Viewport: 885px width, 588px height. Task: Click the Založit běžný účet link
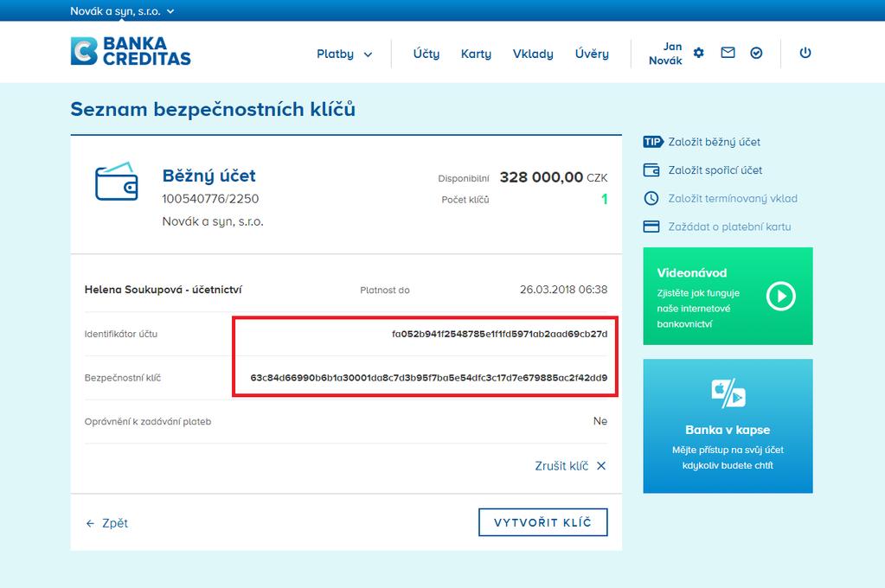(714, 142)
